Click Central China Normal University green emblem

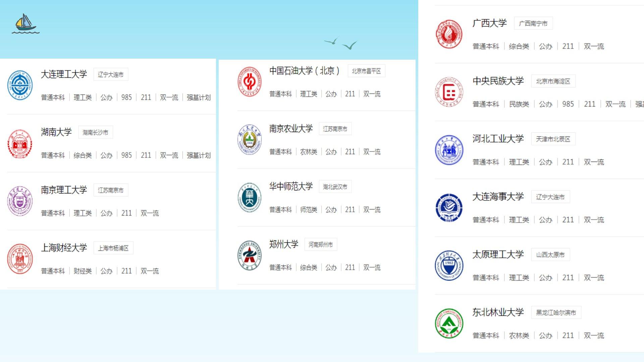(x=249, y=198)
